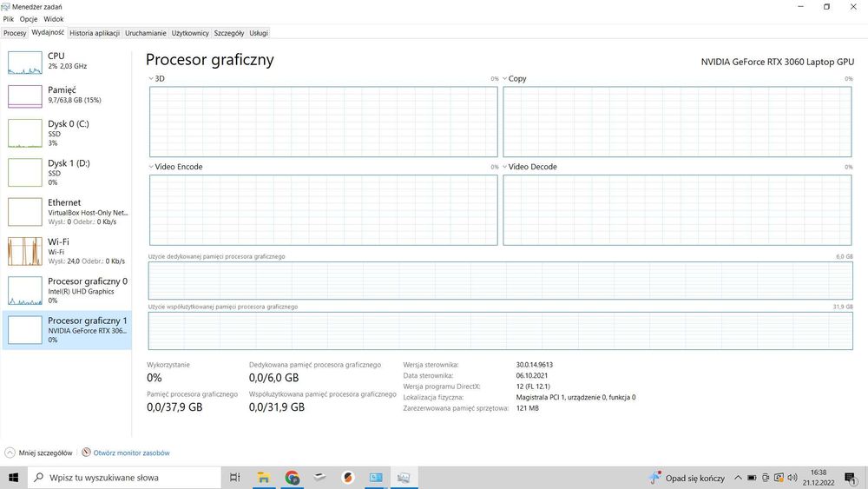Open Task View from the taskbar

tap(234, 478)
